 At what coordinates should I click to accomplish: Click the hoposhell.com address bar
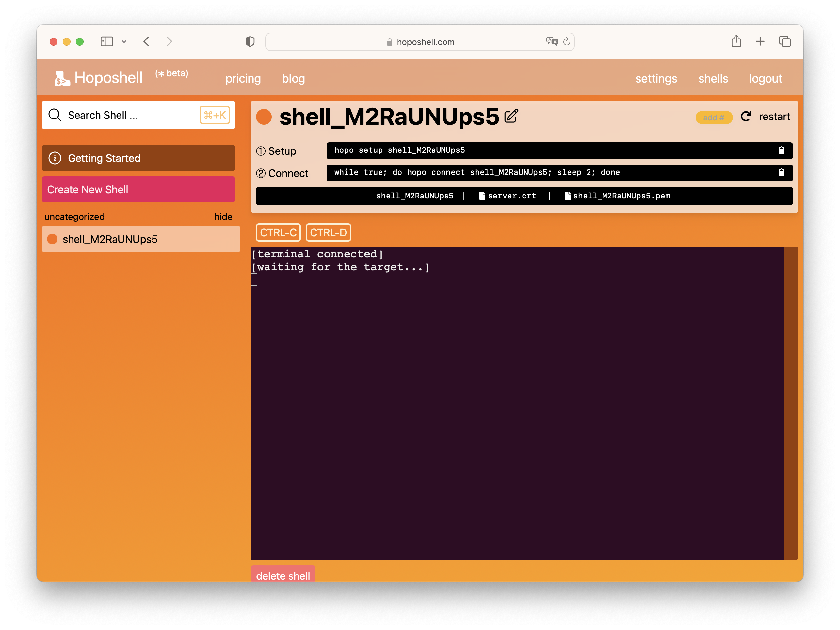point(420,42)
